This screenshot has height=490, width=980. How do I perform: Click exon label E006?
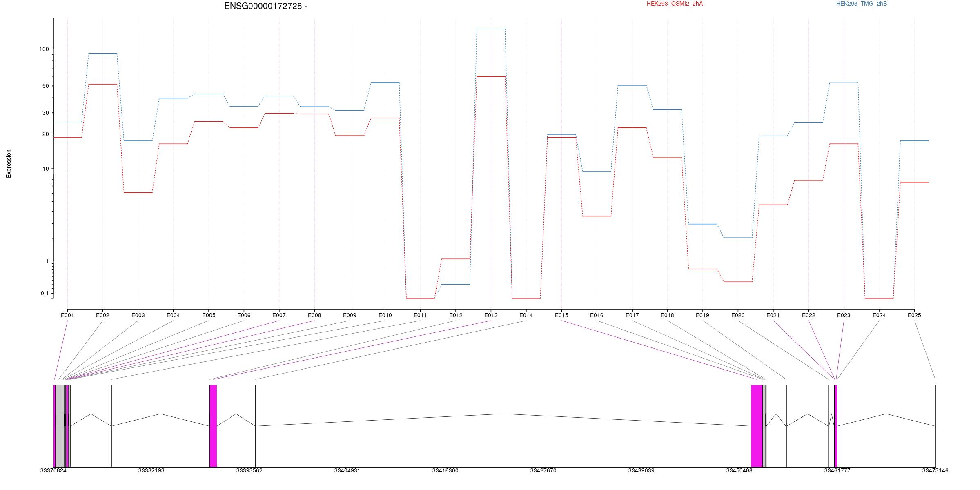click(x=244, y=315)
